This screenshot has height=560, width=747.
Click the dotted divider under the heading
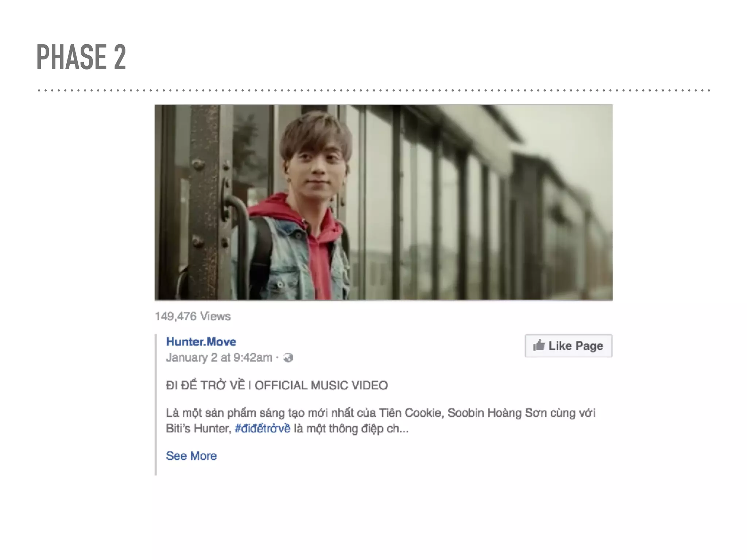[374, 90]
